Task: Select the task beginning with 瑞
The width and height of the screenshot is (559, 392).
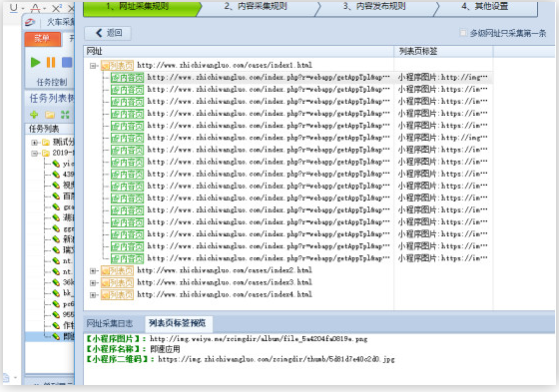Action: click(x=69, y=249)
